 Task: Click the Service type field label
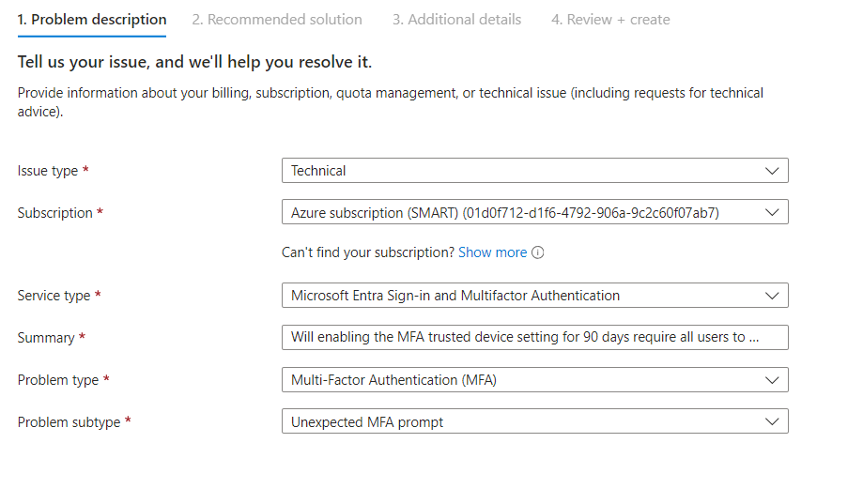[x=54, y=296]
